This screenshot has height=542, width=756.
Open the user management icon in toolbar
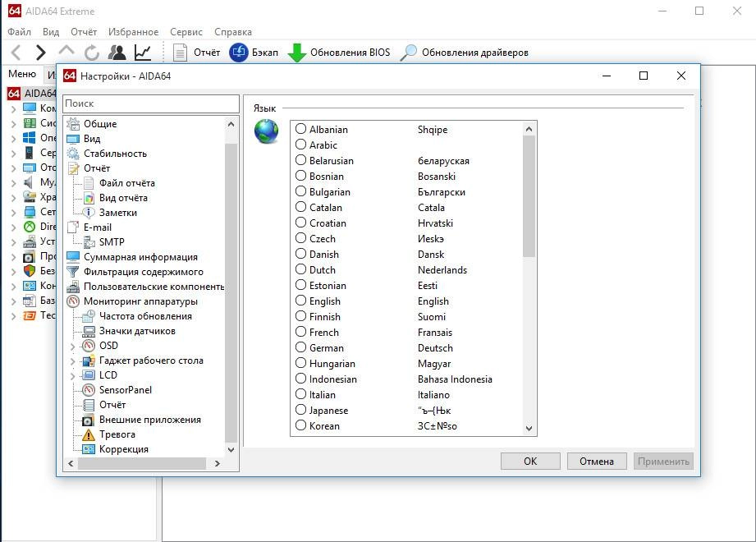[x=117, y=52]
